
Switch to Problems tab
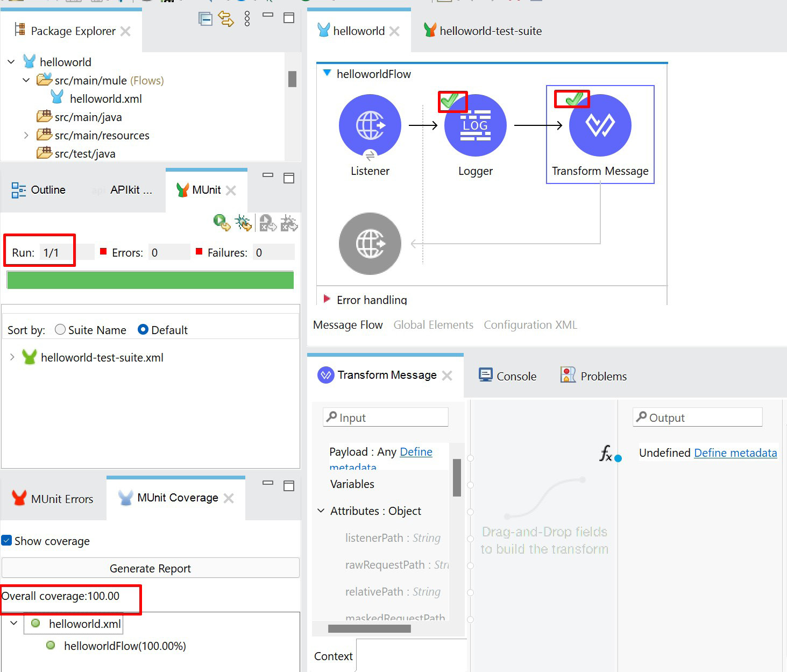coord(594,376)
